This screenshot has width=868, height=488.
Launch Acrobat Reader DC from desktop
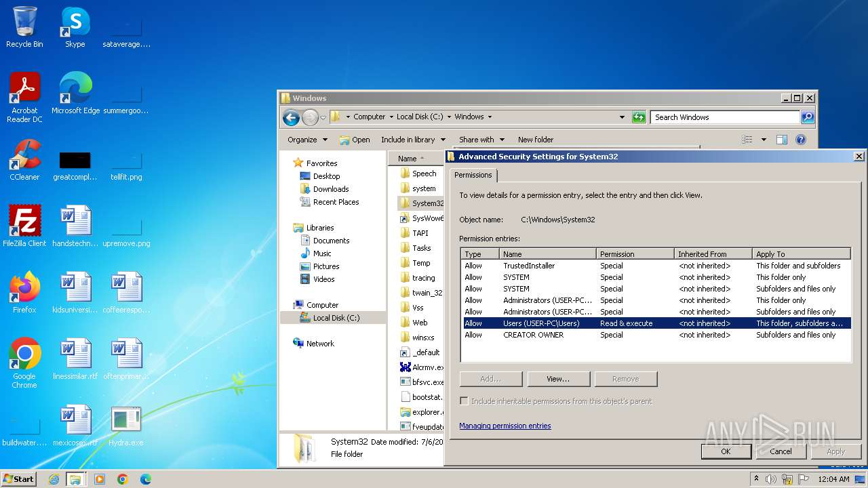point(24,98)
